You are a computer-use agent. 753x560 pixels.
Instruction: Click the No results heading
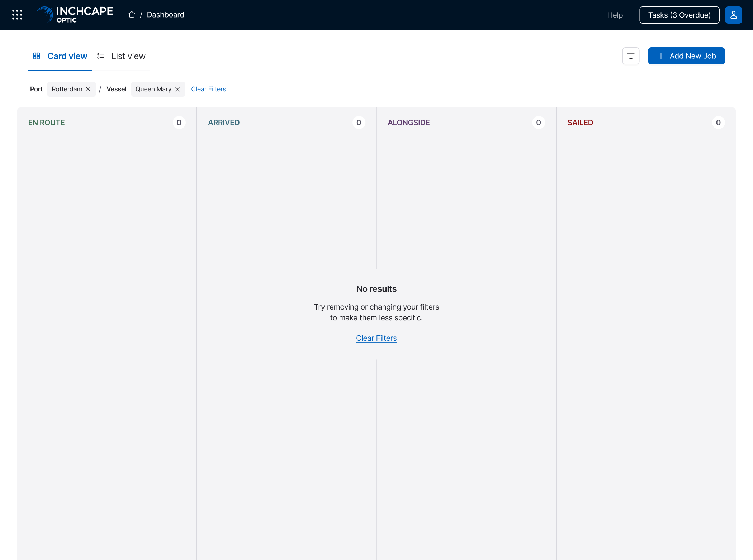click(376, 289)
